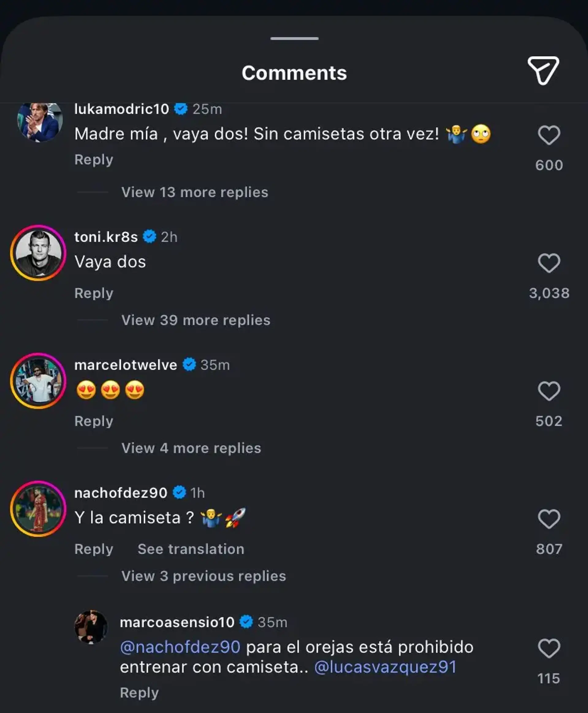Like lukamodric10's comment with the heart
Screen dimensions: 588x713
tap(549, 135)
